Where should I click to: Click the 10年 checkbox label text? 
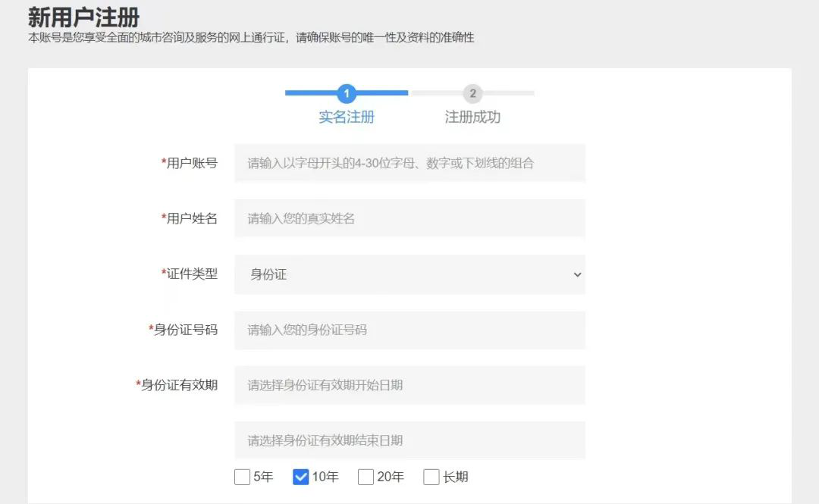[x=325, y=477]
